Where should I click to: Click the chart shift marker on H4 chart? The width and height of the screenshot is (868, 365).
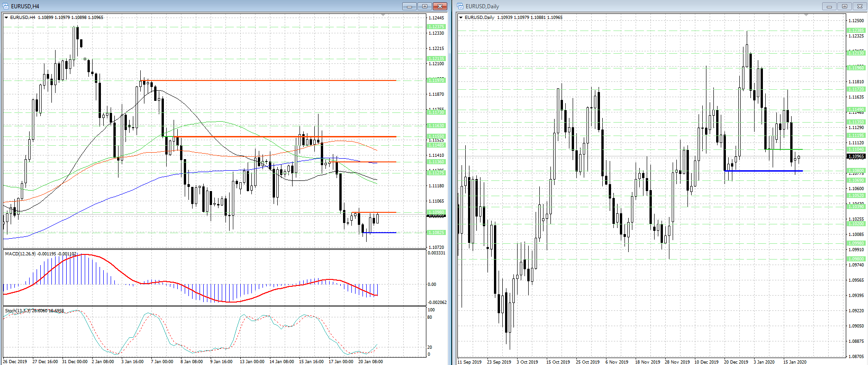pyautogui.click(x=383, y=15)
